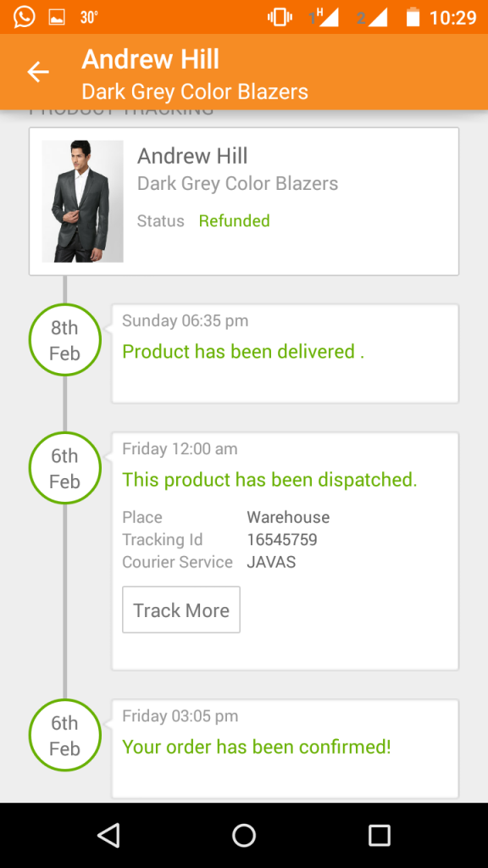Open the 'Product has been delivered' card

pos(285,353)
